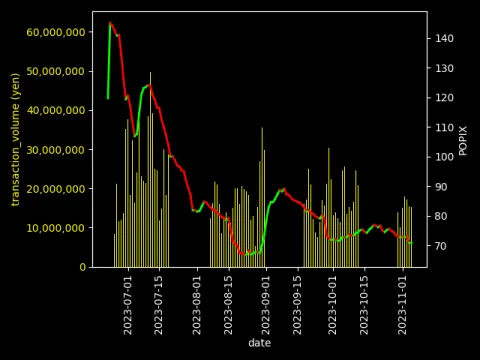Click the 2023-09-15 date tick label

click(297, 305)
